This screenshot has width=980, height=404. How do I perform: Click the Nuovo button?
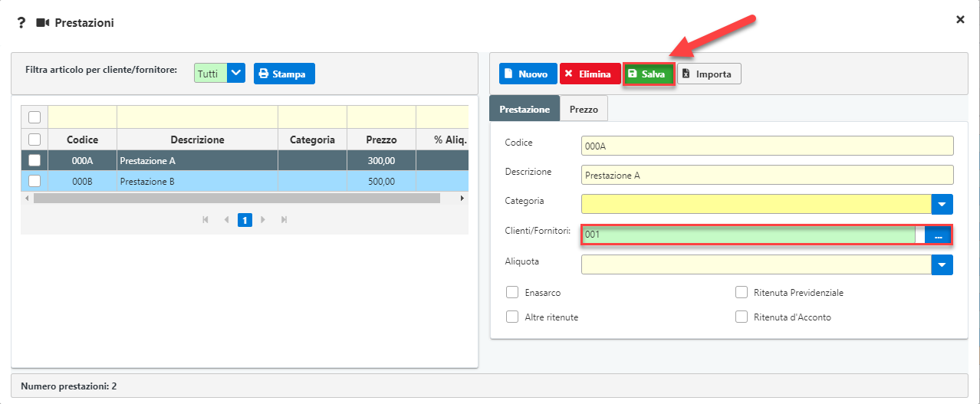point(528,74)
